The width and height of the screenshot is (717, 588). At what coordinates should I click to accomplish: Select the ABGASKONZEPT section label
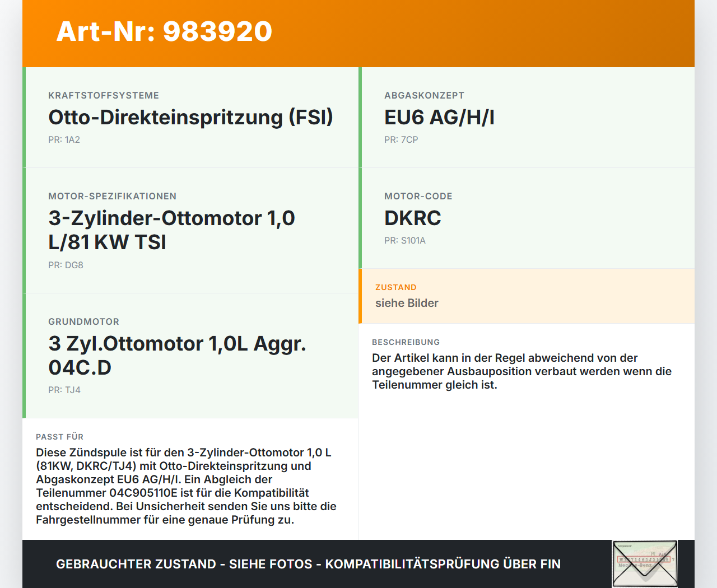tap(424, 95)
